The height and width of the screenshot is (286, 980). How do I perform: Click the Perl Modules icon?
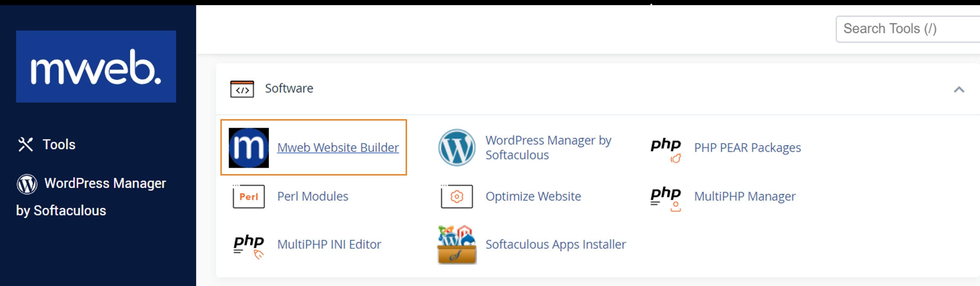click(x=248, y=196)
